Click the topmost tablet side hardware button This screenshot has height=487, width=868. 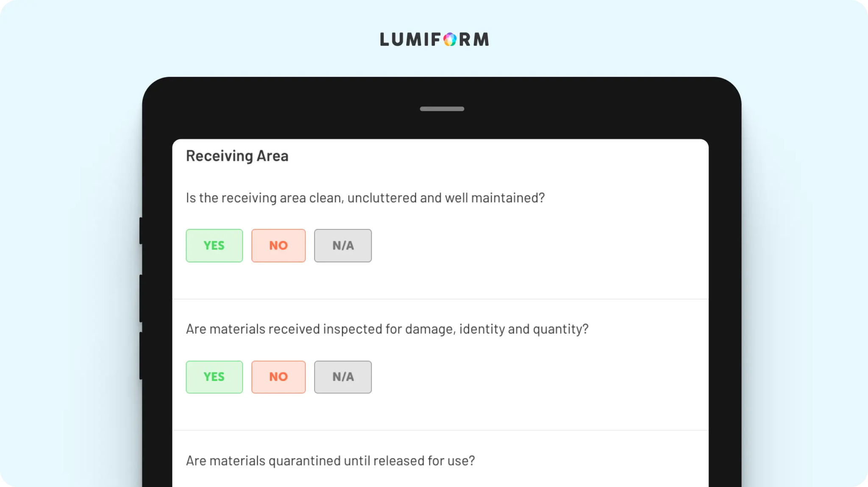(141, 231)
